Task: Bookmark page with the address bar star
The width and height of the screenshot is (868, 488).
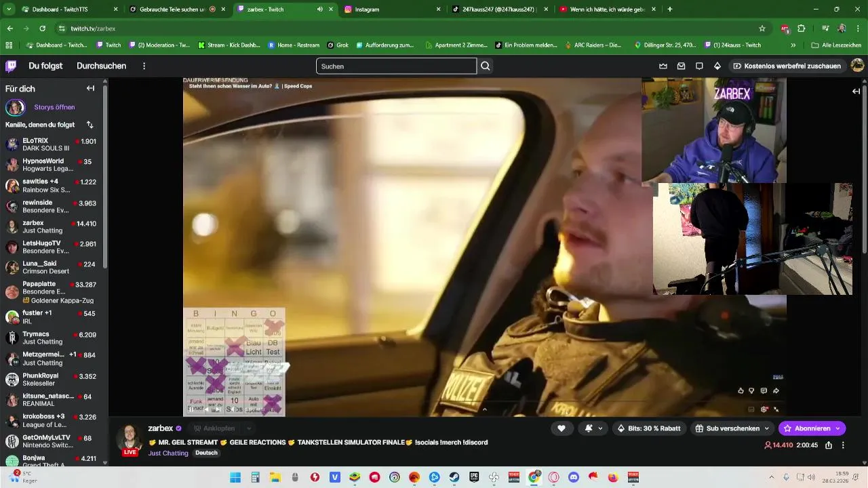Action: 762,28
